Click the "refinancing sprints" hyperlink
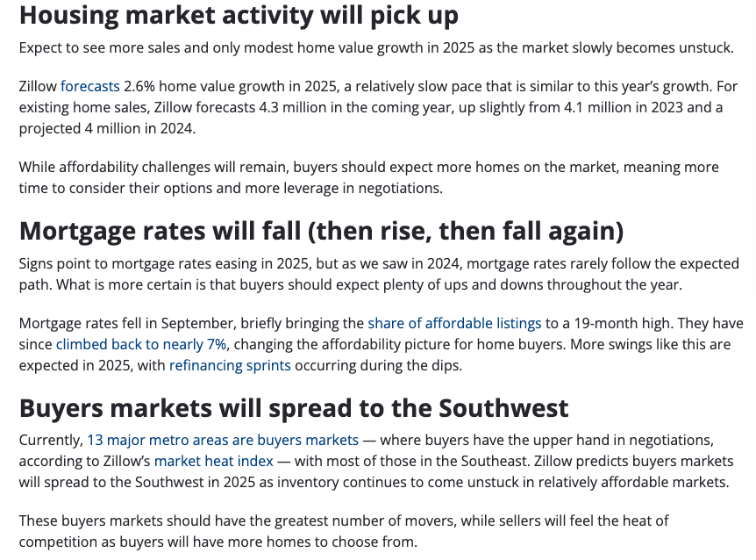This screenshot has width=756, height=560. point(230,366)
